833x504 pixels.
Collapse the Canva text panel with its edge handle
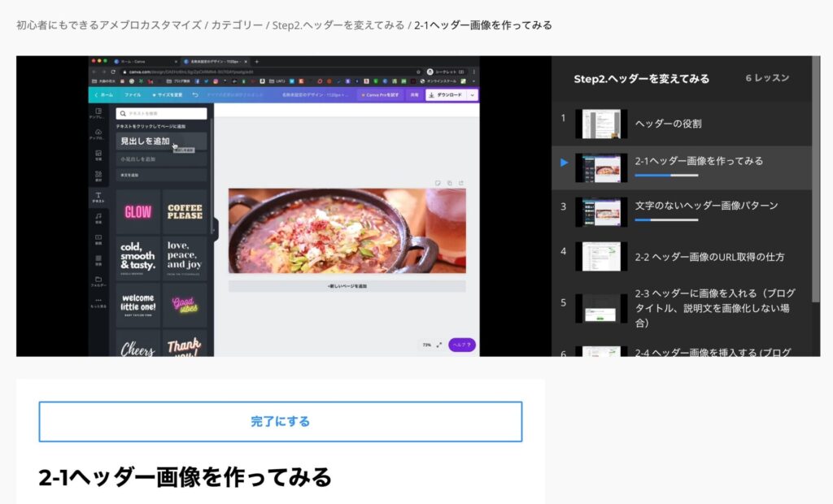pyautogui.click(x=216, y=229)
